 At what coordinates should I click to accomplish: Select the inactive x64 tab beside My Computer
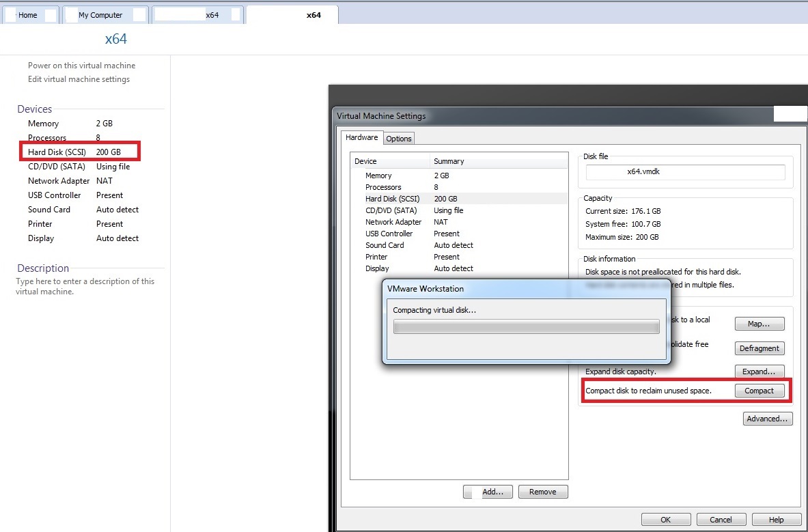(x=197, y=15)
